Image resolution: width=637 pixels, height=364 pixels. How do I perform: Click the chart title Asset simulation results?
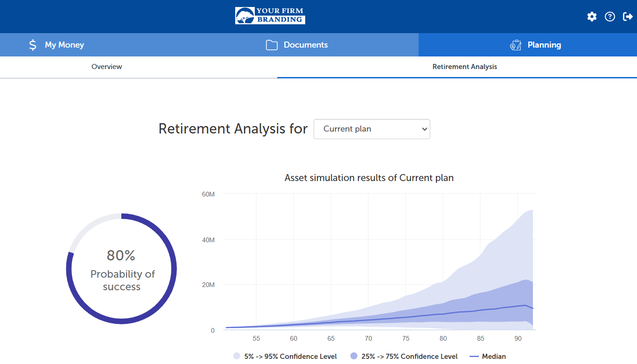[369, 178]
